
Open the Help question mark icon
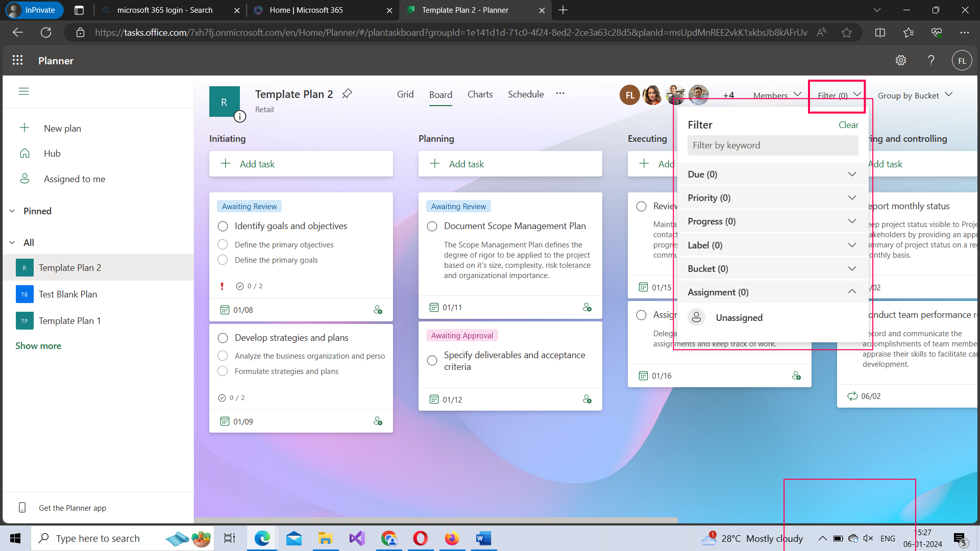click(931, 60)
